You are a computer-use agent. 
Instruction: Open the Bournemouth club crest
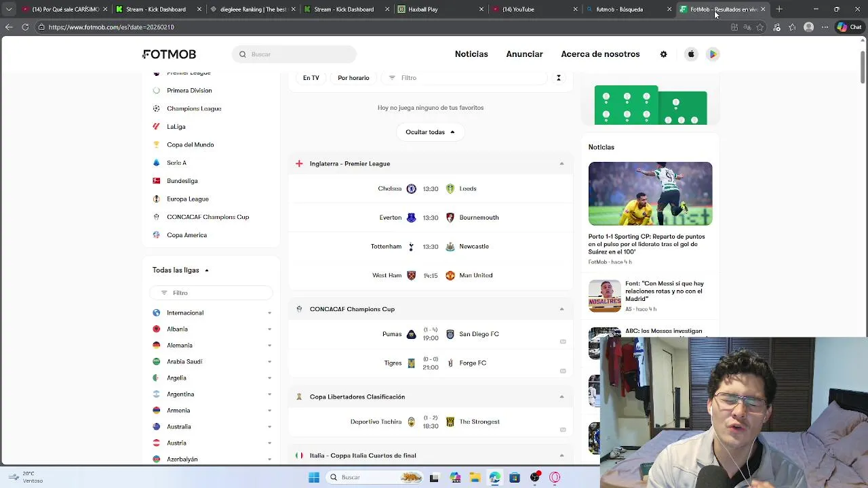450,218
